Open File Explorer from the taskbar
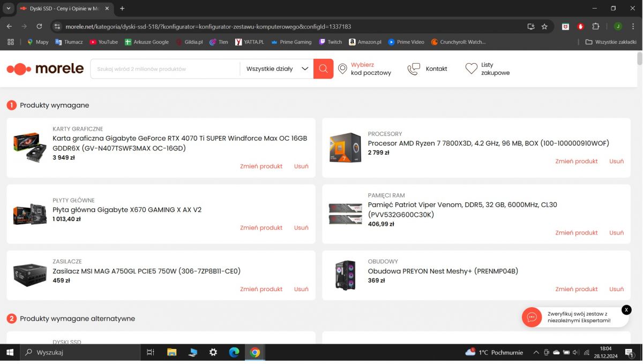Image resolution: width=643 pixels, height=364 pixels. pyautogui.click(x=171, y=352)
